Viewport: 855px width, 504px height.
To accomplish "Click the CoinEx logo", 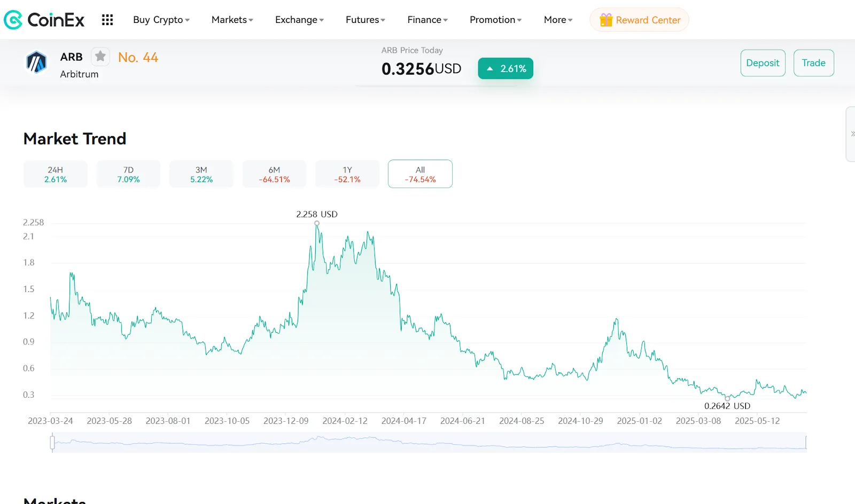I will tap(44, 20).
